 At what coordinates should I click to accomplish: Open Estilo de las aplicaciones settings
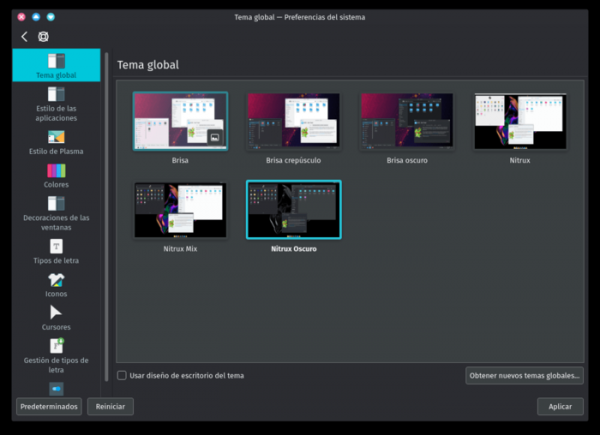tap(56, 104)
